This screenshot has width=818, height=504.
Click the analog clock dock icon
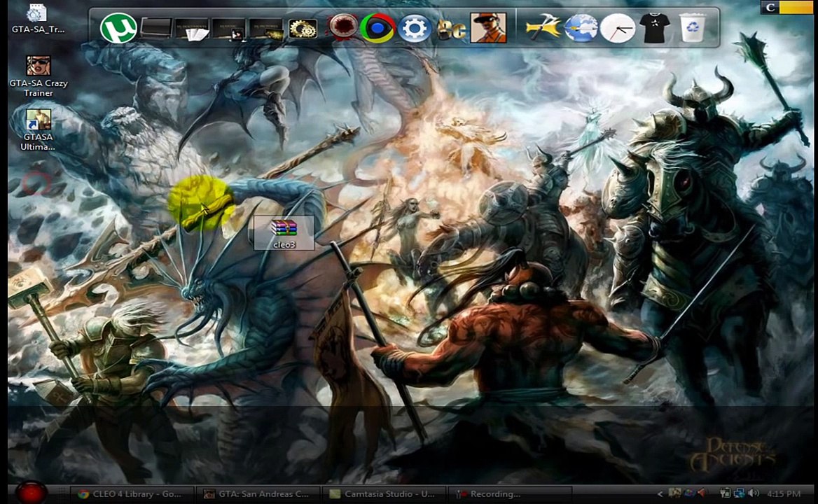(618, 28)
